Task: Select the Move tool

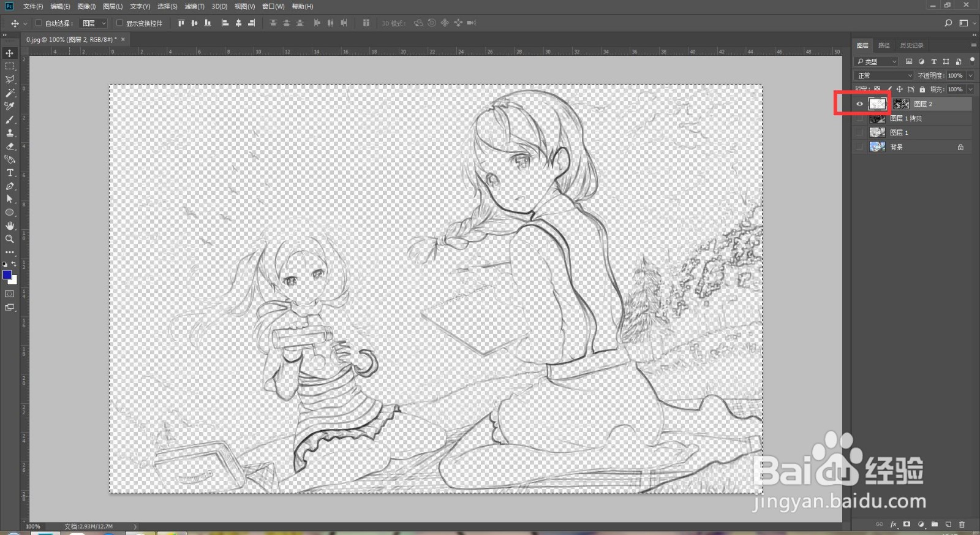Action: point(10,53)
